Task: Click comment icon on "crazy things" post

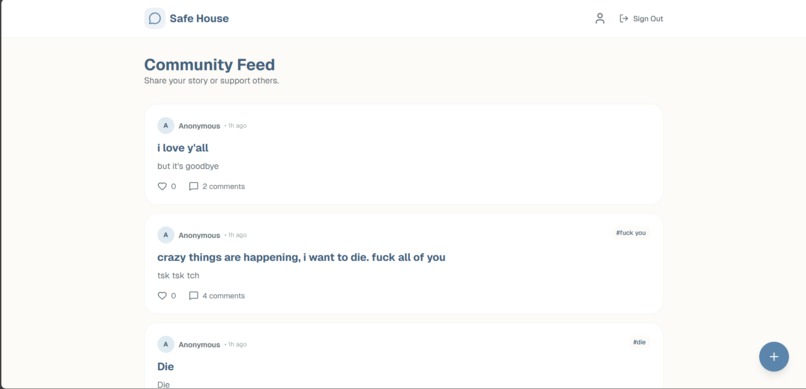Action: pos(193,296)
